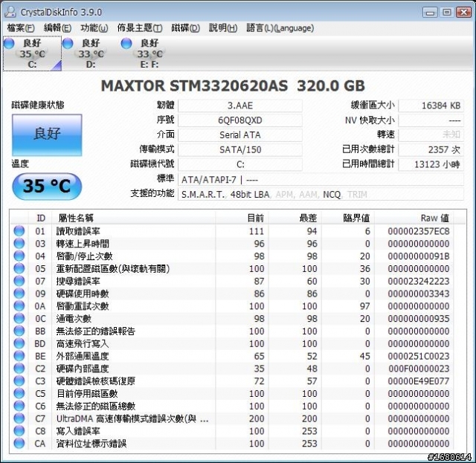Click raw value 000002357EC8
476x463 pixels.
click(x=419, y=231)
